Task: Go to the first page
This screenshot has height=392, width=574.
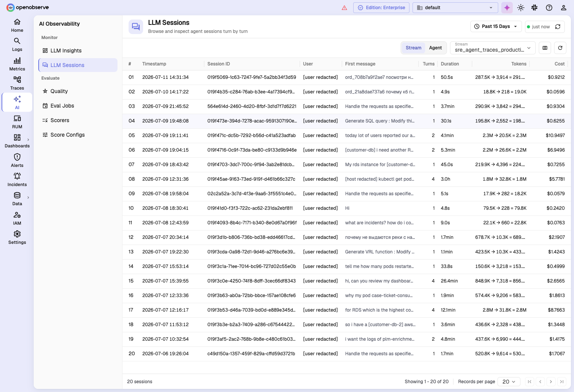Action: [x=530, y=382]
